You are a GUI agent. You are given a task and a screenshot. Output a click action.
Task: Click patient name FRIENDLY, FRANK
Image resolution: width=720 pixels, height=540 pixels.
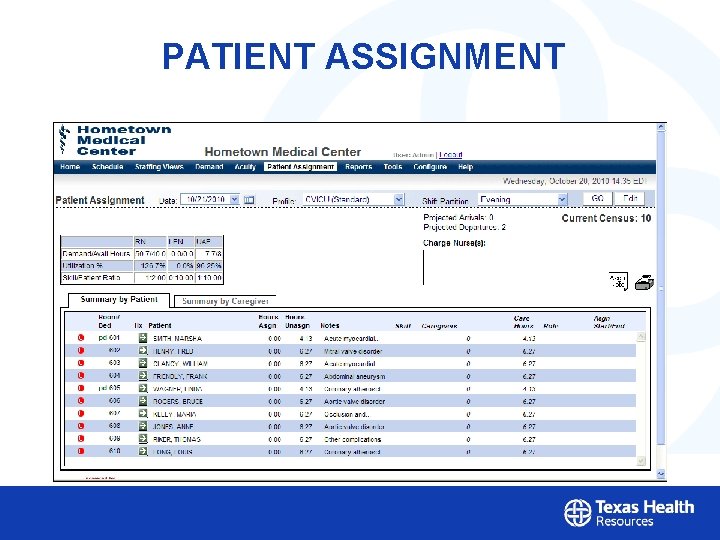click(x=180, y=377)
